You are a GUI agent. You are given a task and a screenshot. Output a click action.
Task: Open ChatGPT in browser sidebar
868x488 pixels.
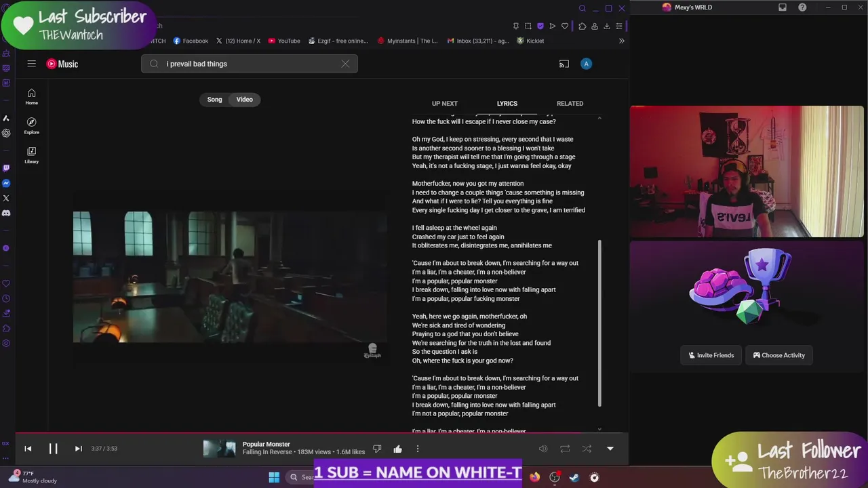pos(6,133)
